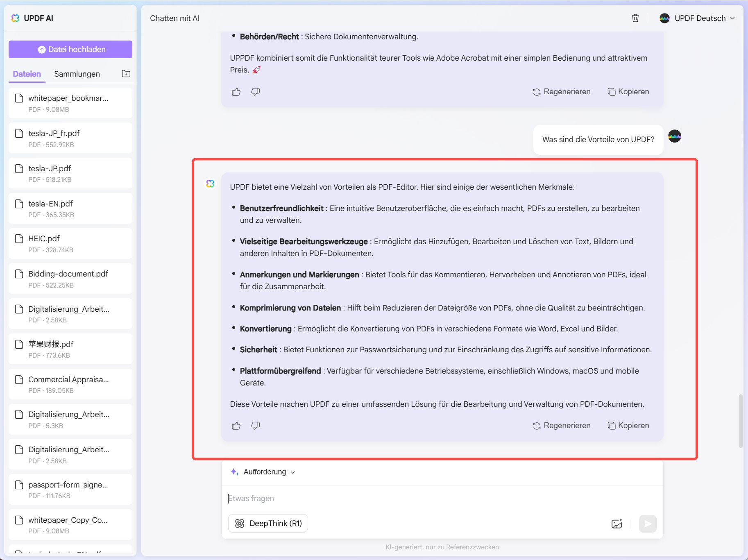Screen dimensions: 748x560
Task: Click the image upload icon in input box
Action: click(x=617, y=524)
